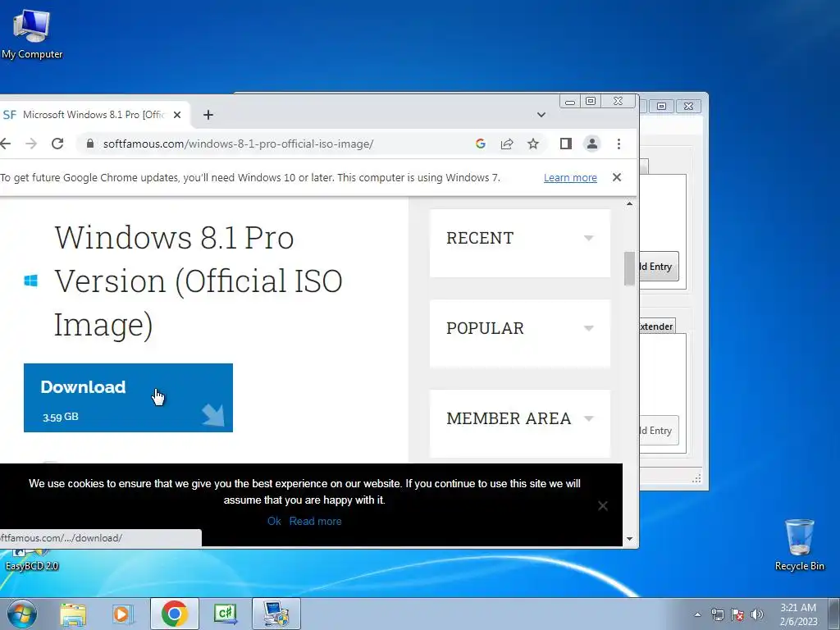Open the Action Center flag icon
This screenshot has width=840, height=630.
point(737,614)
